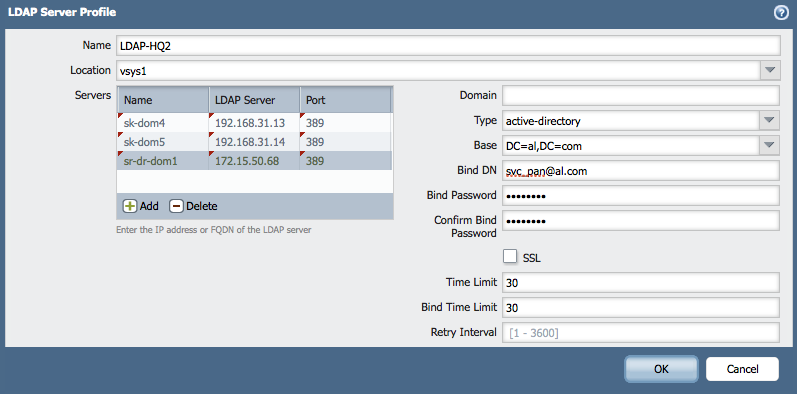The width and height of the screenshot is (797, 394).
Task: Sort by the Name column header
Action: click(x=163, y=100)
